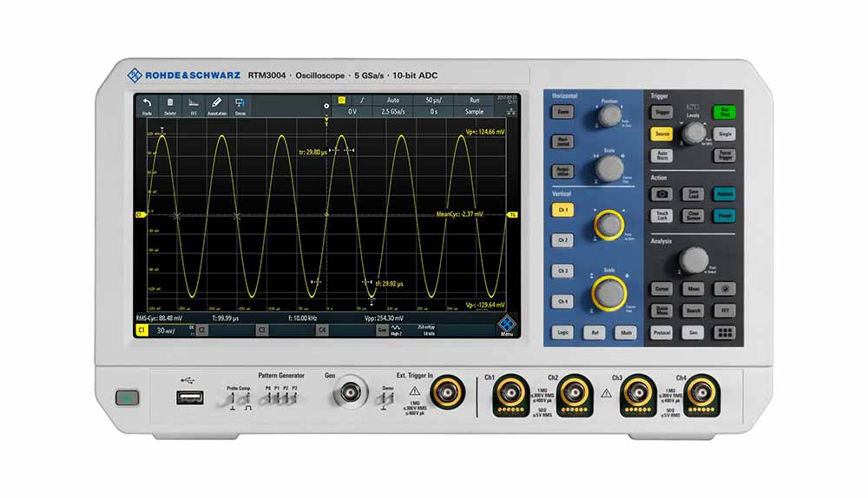868x498 pixels.
Task: Select the C4 channel tab on screen
Action: point(322,331)
